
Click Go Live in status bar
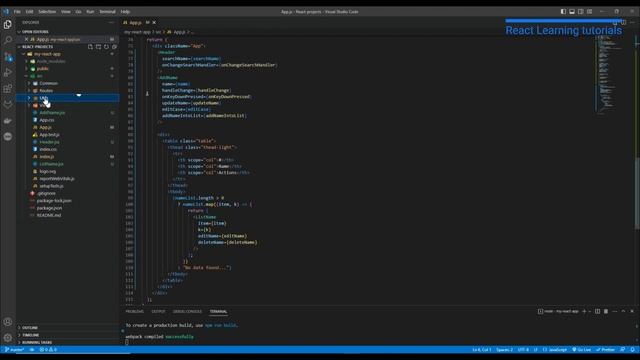click(582, 350)
